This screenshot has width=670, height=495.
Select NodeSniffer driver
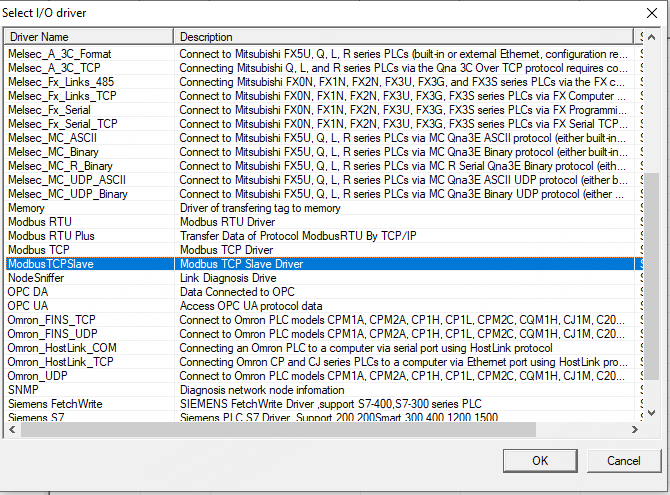coord(36,278)
